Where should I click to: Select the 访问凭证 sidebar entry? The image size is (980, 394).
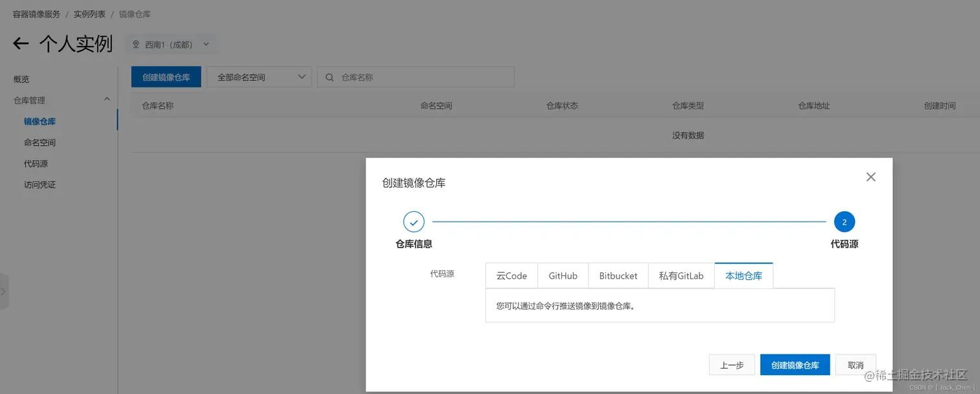click(x=40, y=184)
